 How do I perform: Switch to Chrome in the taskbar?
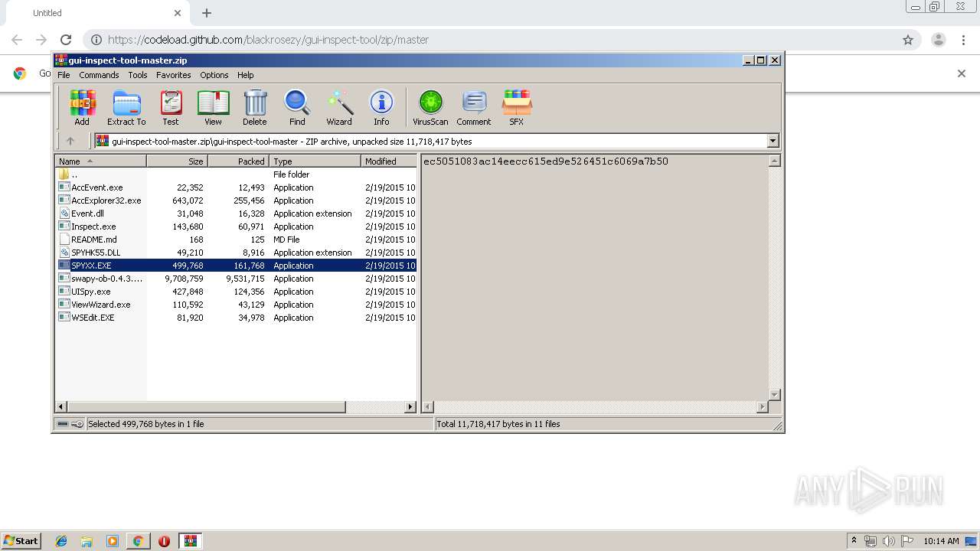click(138, 541)
